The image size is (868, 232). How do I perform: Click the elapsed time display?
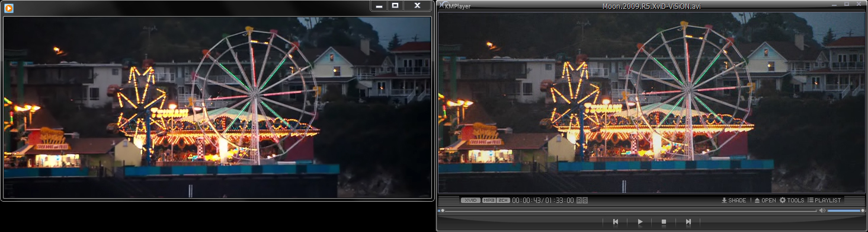click(527, 201)
